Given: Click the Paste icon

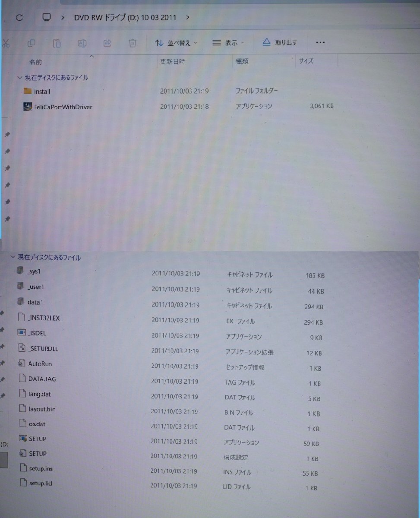Looking at the screenshot, I should click(57, 43).
